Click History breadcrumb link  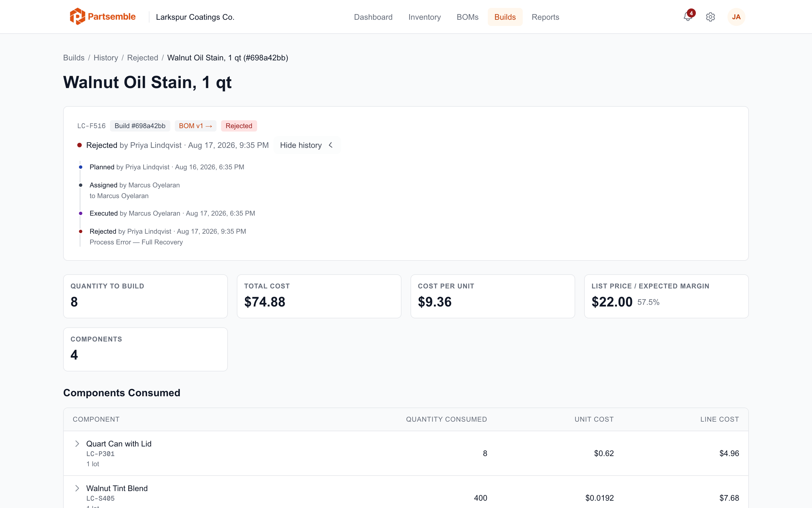106,58
